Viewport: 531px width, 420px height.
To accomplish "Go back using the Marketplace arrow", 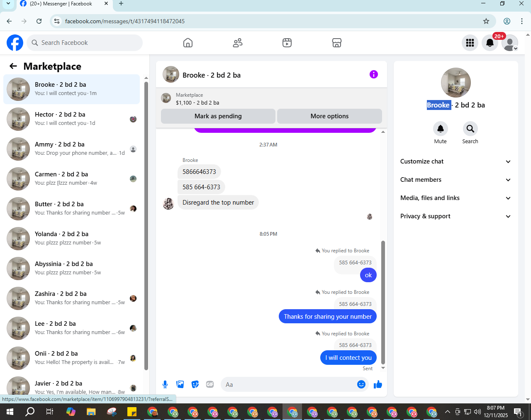I will 13,66.
